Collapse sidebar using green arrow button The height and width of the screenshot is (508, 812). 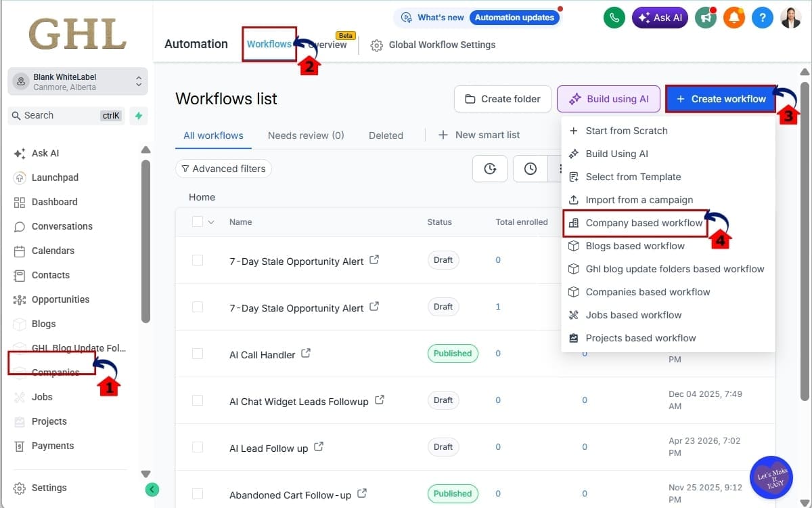pyautogui.click(x=152, y=489)
